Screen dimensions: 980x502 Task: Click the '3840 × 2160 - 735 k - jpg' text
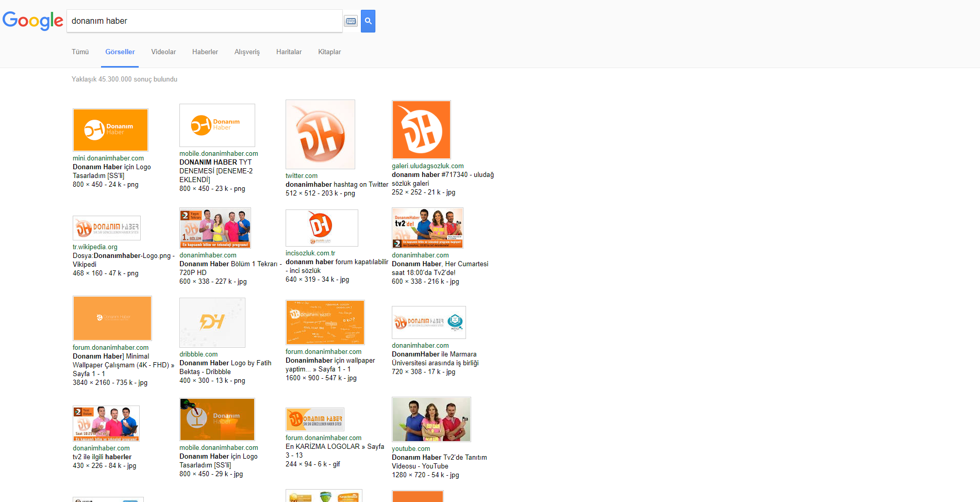[110, 383]
